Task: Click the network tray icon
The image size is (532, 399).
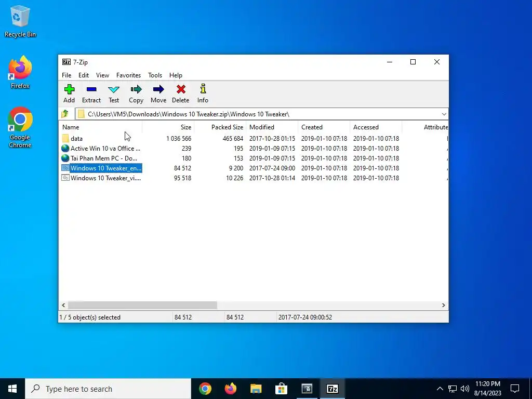Action: coord(453,389)
